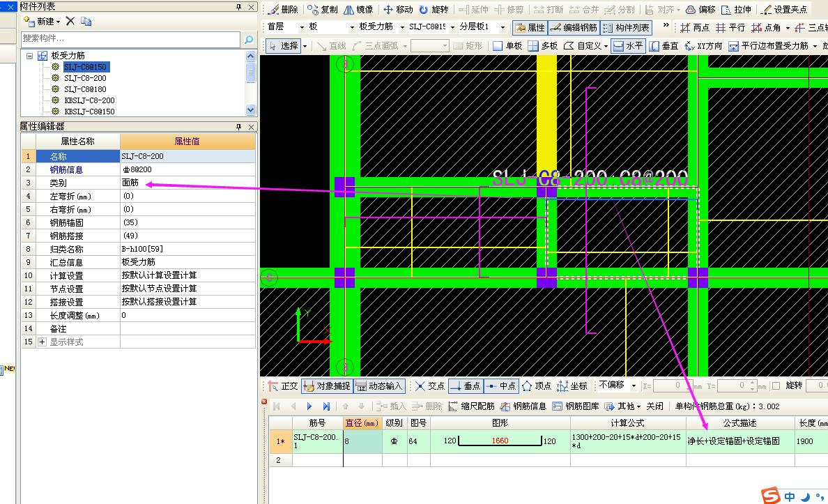Use the 偏移 (offset) tool
828x504 pixels.
click(x=700, y=10)
